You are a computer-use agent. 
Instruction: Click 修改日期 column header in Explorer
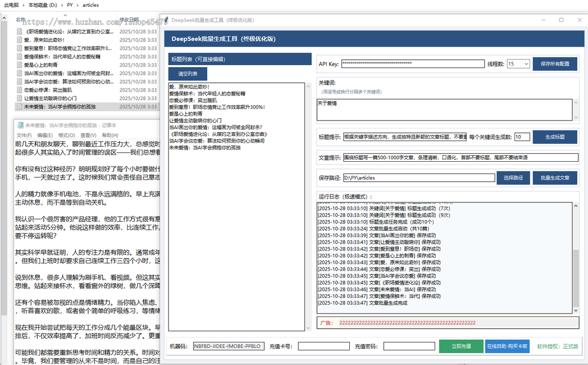[x=129, y=20]
